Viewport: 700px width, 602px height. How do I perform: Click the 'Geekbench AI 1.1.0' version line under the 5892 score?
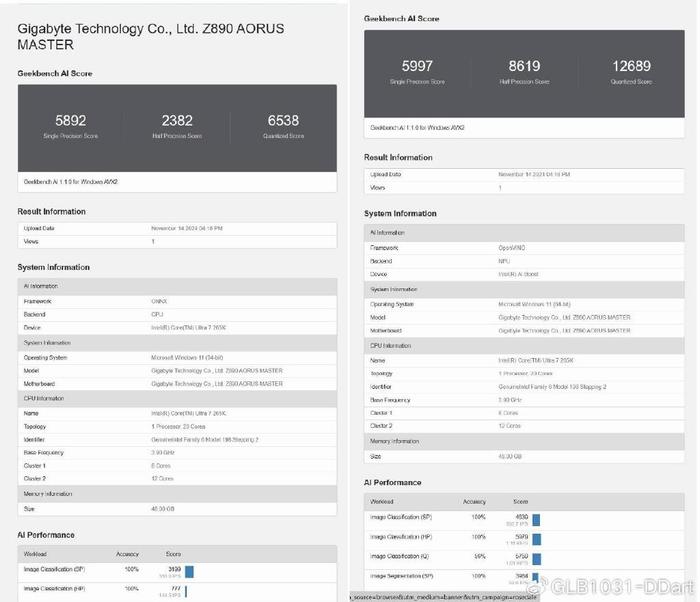pyautogui.click(x=71, y=182)
